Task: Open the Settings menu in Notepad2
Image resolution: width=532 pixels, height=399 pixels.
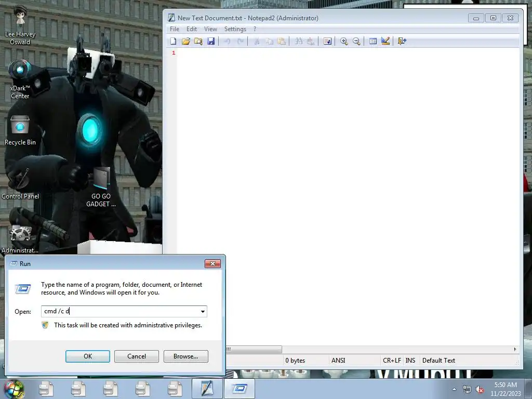Action: pos(235,29)
